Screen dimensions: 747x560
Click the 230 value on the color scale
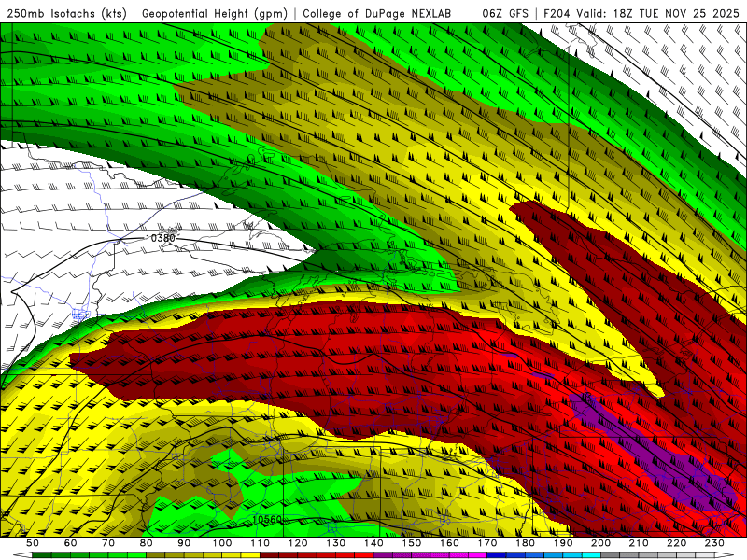pos(714,543)
